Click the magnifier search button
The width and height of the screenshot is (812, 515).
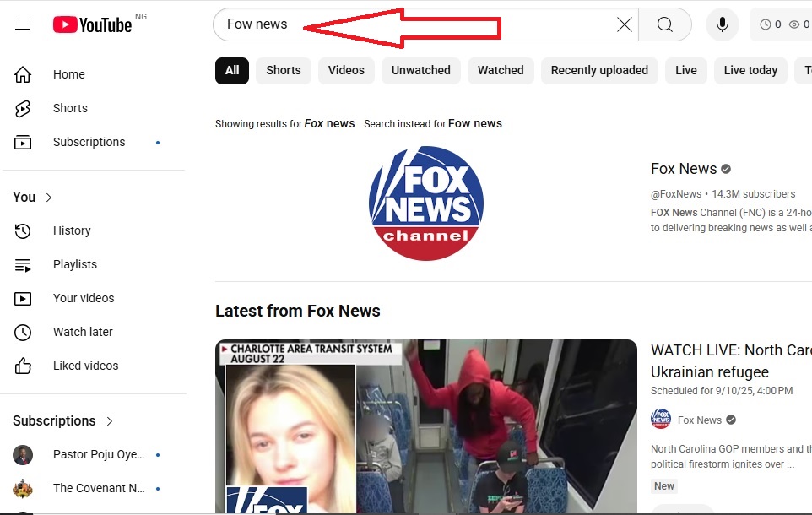[665, 24]
